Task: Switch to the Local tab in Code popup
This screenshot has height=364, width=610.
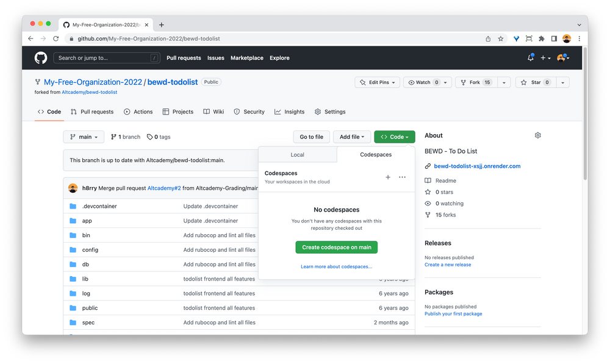Action: 298,154
